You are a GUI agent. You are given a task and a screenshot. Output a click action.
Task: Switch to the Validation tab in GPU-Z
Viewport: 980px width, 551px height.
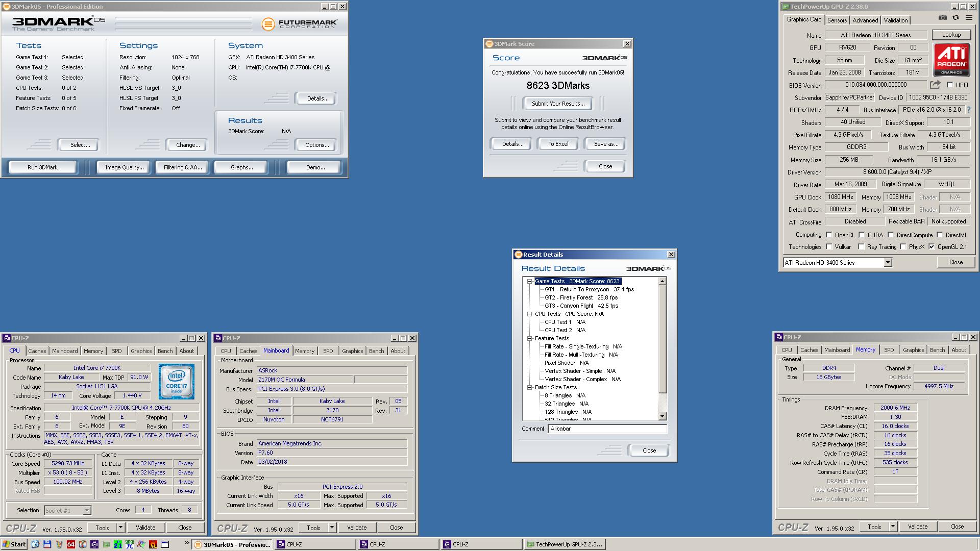click(x=896, y=20)
